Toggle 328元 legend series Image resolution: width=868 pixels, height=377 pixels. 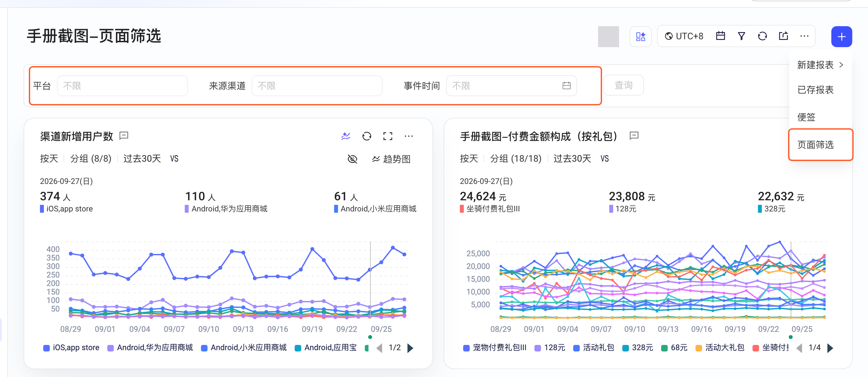pos(638,347)
